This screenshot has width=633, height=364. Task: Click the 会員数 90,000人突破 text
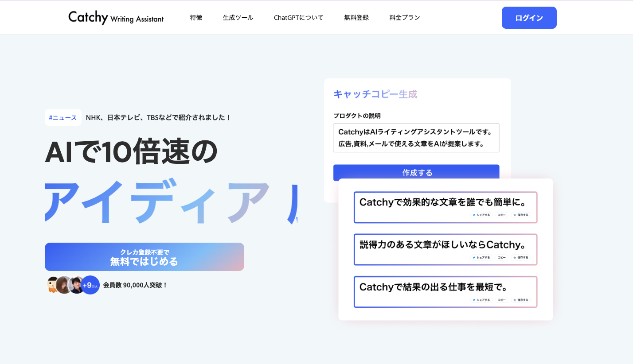tap(135, 285)
